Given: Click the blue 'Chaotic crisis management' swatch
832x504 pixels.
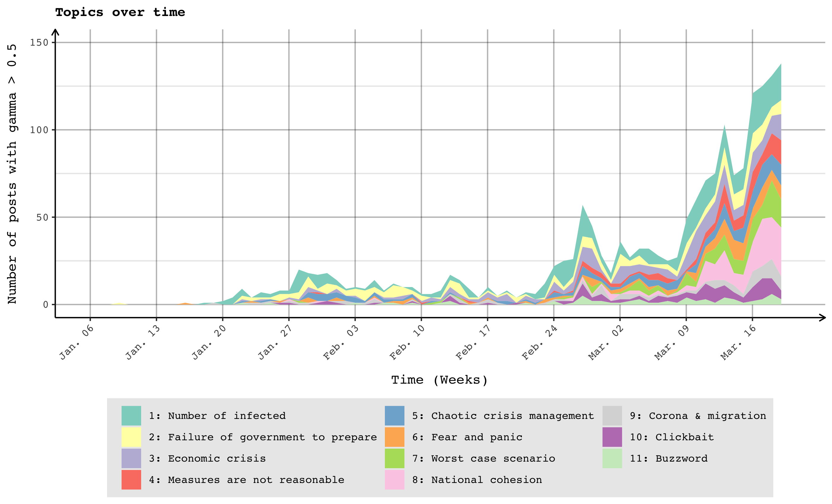Looking at the screenshot, I should tap(394, 416).
